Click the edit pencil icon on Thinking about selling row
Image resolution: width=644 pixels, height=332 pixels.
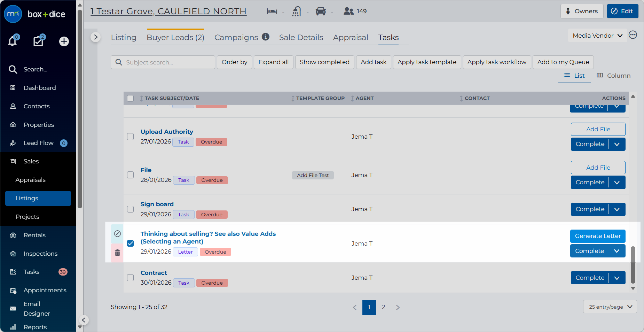click(x=118, y=234)
